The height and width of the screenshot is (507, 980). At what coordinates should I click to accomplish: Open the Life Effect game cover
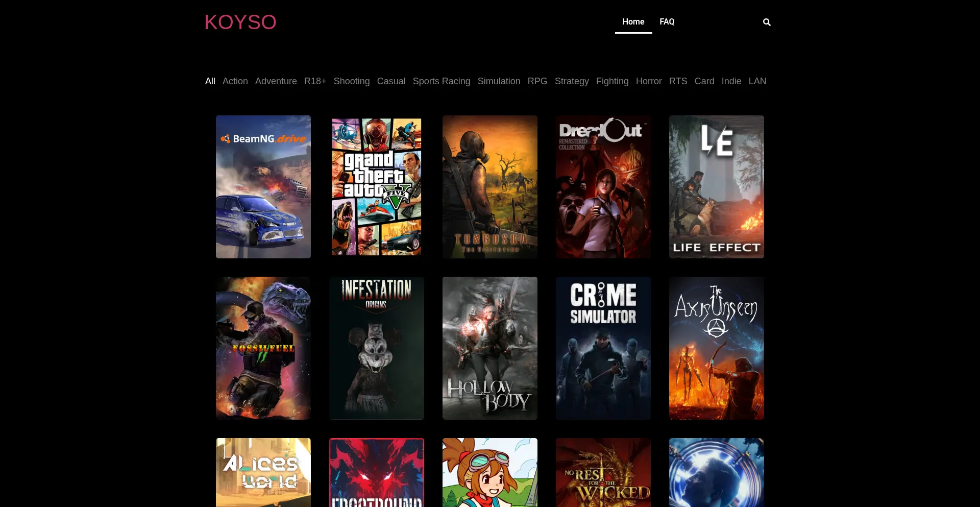pyautogui.click(x=717, y=187)
